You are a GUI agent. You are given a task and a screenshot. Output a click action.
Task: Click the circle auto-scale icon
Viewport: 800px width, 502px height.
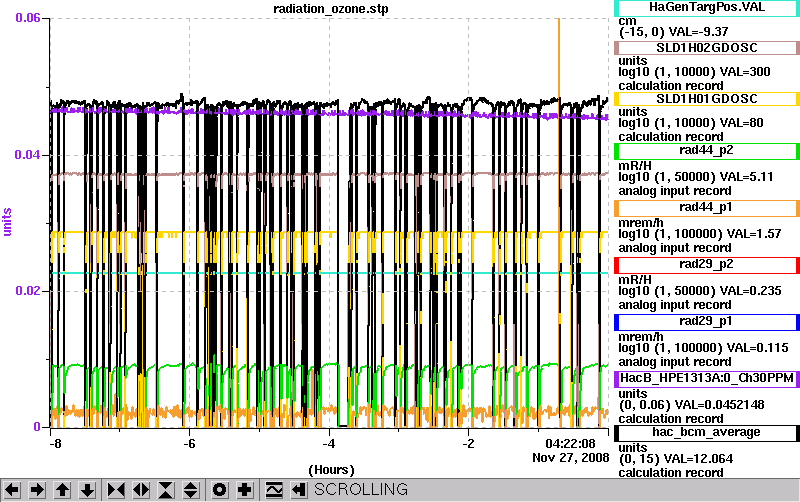(x=219, y=490)
